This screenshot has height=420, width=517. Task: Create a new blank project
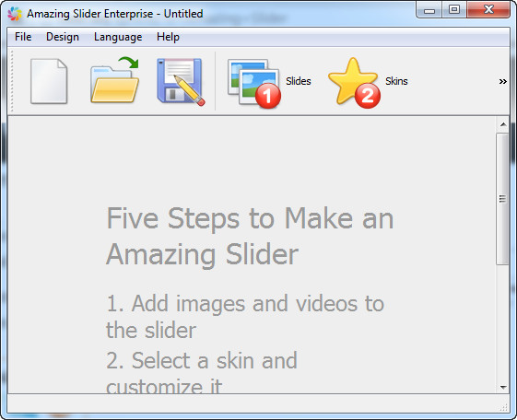pos(49,81)
